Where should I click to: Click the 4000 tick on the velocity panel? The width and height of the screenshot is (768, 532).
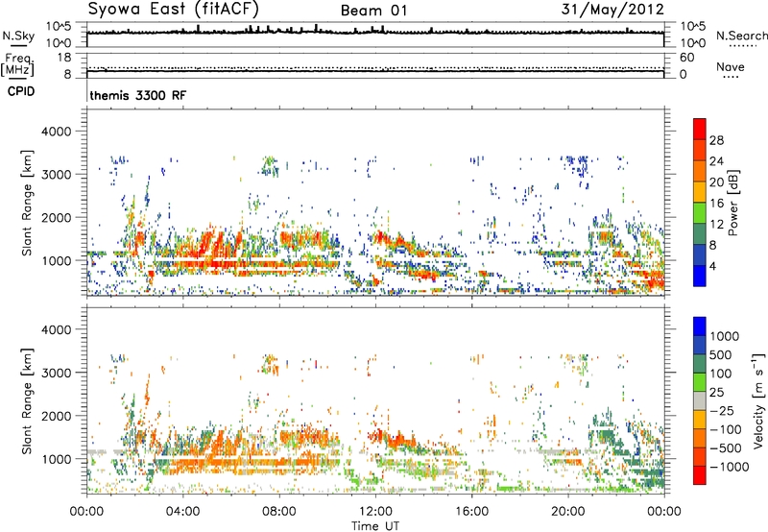coord(57,329)
